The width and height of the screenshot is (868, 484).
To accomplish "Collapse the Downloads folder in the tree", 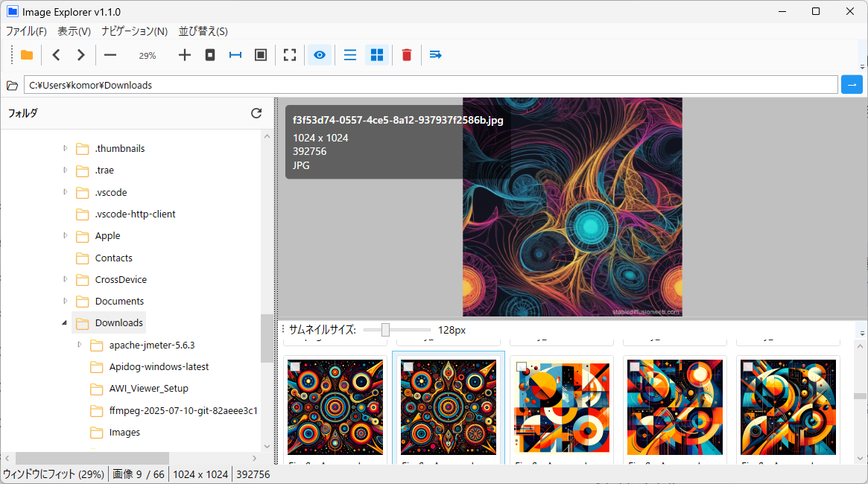I will point(64,322).
